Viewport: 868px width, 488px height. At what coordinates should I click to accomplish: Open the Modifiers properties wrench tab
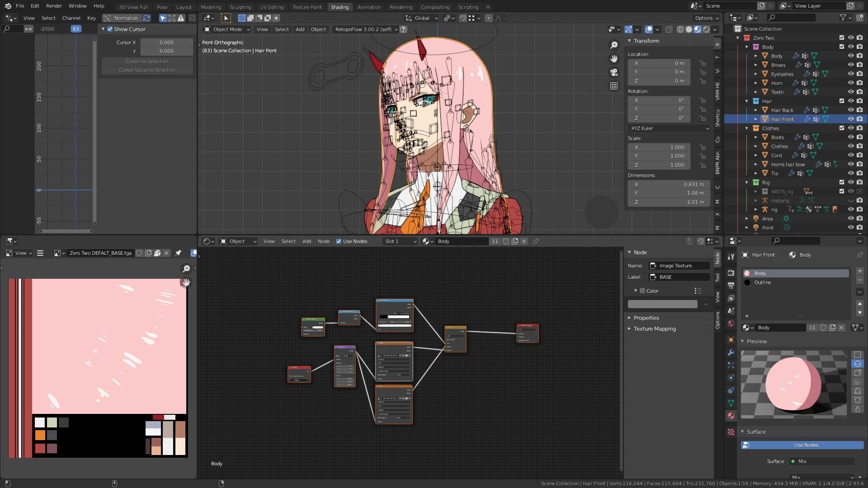click(x=731, y=352)
